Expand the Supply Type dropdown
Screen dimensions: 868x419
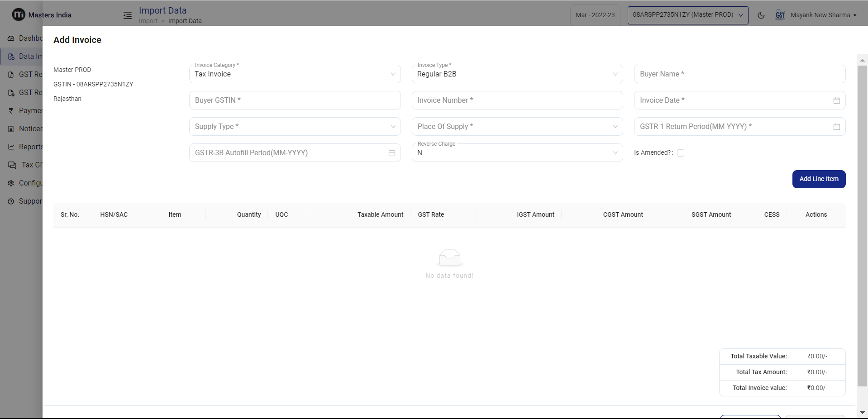click(295, 127)
